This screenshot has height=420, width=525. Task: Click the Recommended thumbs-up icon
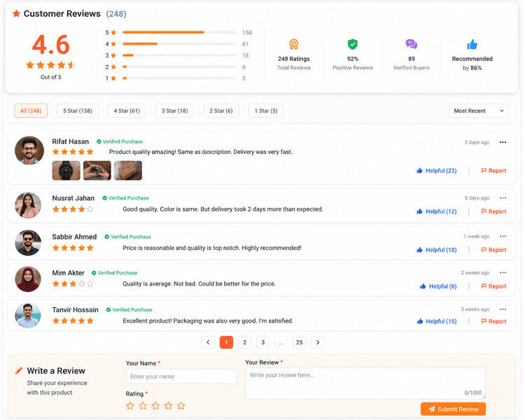pos(472,44)
